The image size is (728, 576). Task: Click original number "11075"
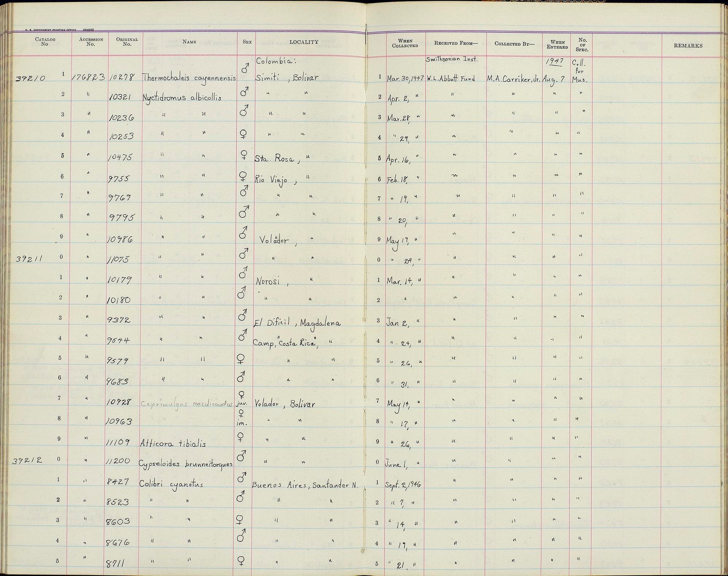[118, 259]
